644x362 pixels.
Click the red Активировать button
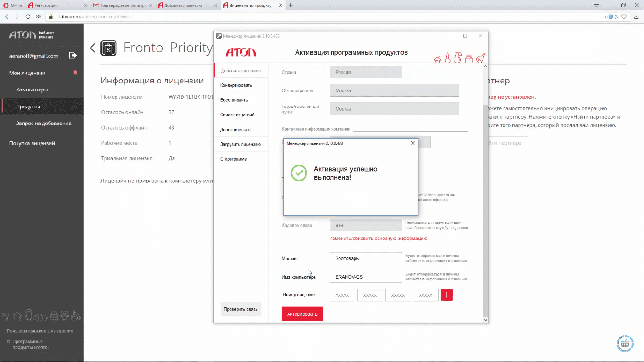pyautogui.click(x=302, y=314)
